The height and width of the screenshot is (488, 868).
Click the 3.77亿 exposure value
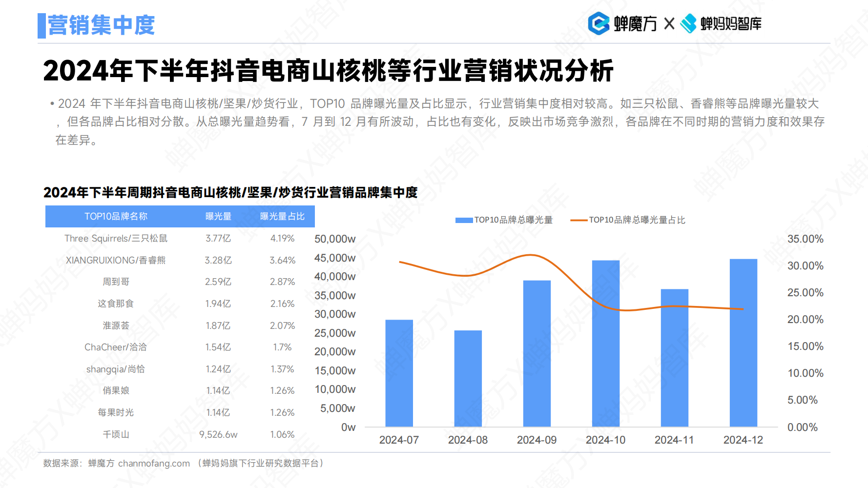point(218,238)
